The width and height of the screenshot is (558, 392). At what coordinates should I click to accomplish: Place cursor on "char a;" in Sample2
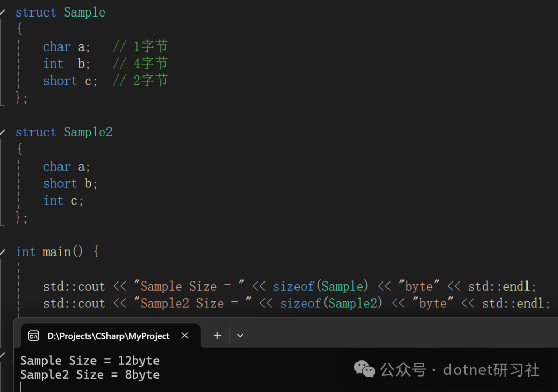[67, 167]
